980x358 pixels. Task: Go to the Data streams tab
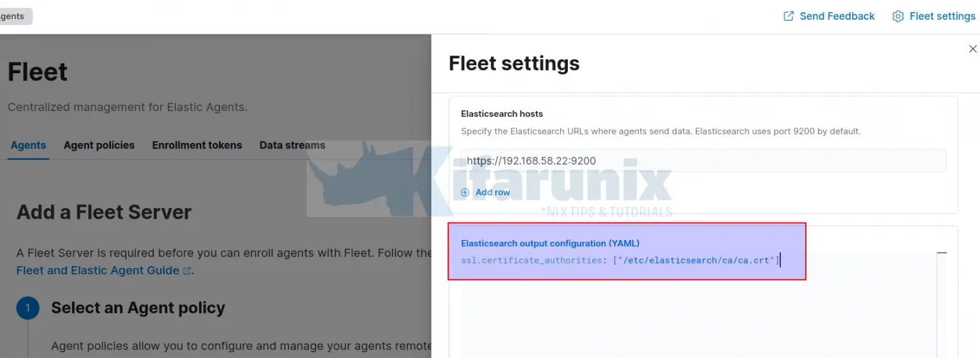coord(292,145)
